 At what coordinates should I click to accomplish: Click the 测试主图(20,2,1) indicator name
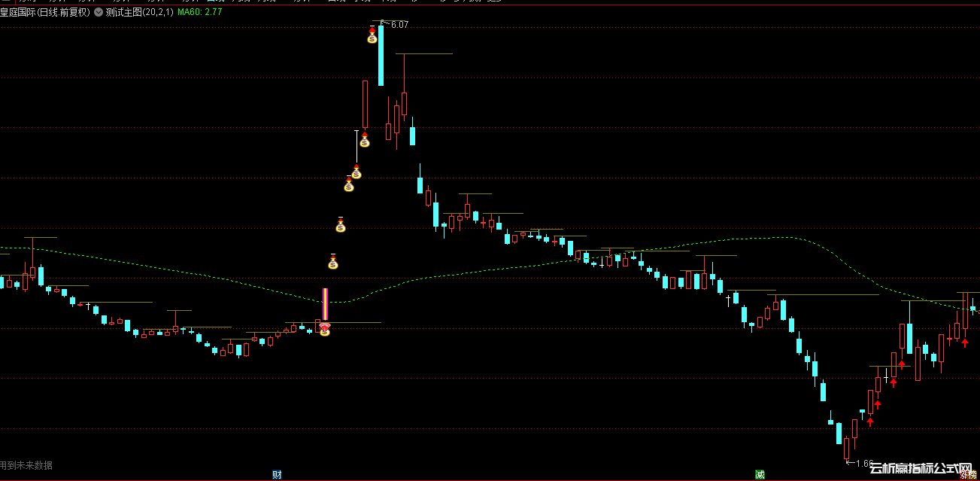(x=138, y=12)
